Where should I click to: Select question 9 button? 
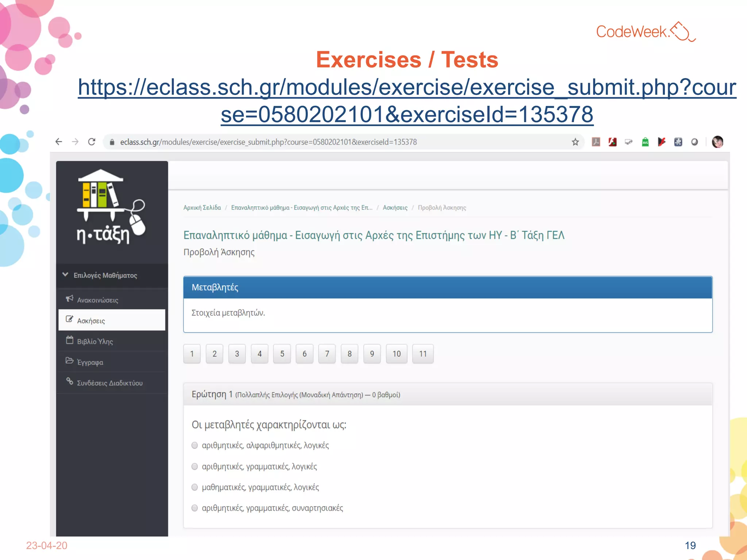(372, 354)
